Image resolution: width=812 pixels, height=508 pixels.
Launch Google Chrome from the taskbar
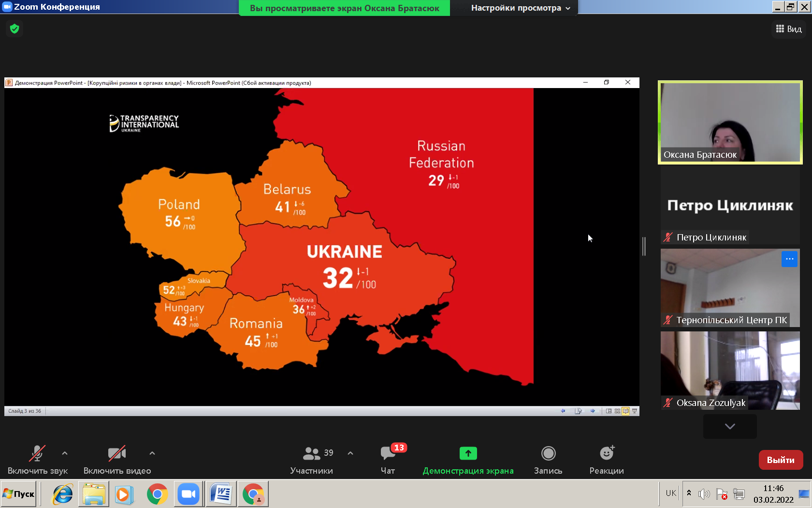pos(157,494)
